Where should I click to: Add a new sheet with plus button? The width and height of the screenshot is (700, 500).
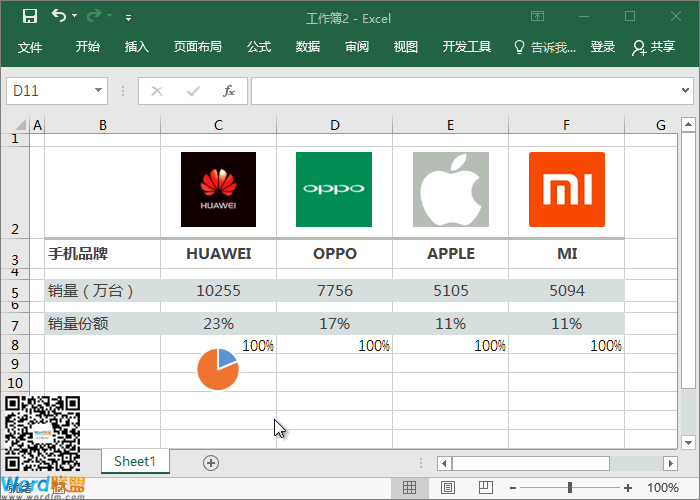(211, 463)
